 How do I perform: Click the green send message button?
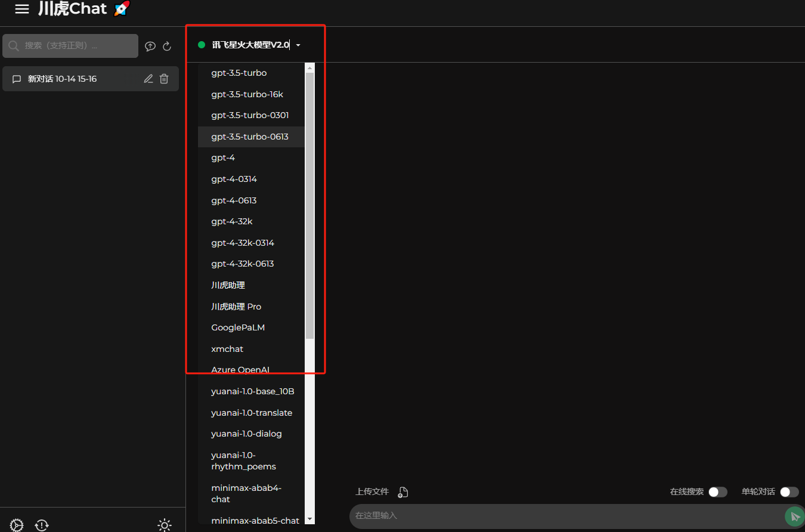pos(794,516)
